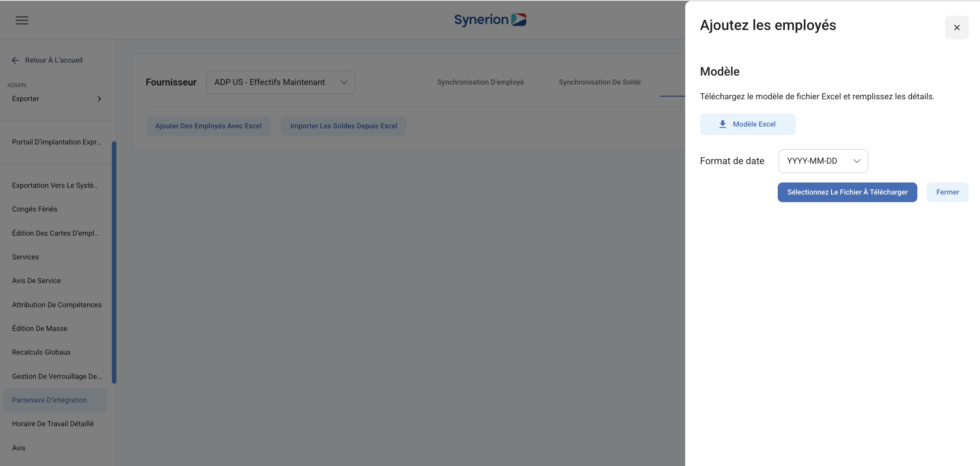
Task: Click the sidebar vertical scrollbar
Action: click(x=114, y=263)
